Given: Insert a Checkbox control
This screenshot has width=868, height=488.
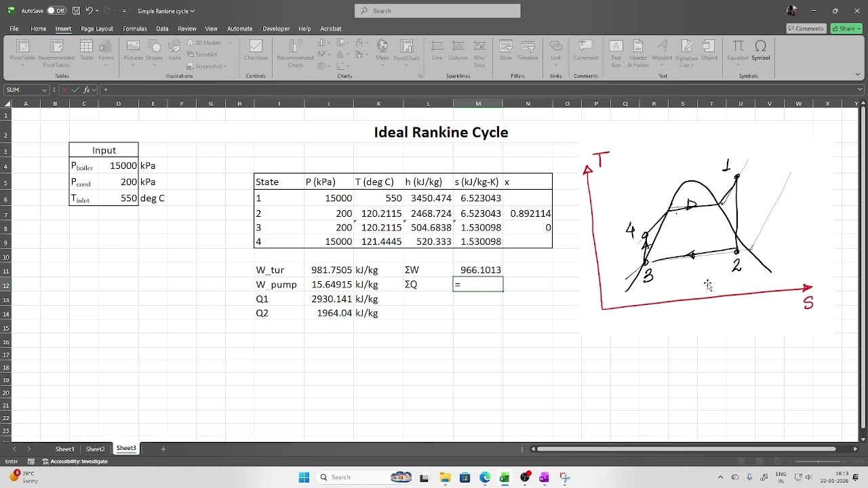Looking at the screenshot, I should click(x=256, y=51).
